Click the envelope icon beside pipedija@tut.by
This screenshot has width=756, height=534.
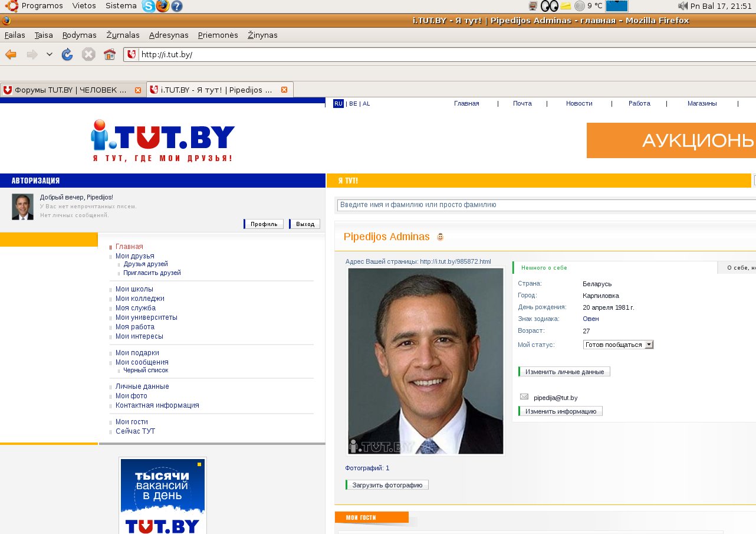(x=524, y=397)
